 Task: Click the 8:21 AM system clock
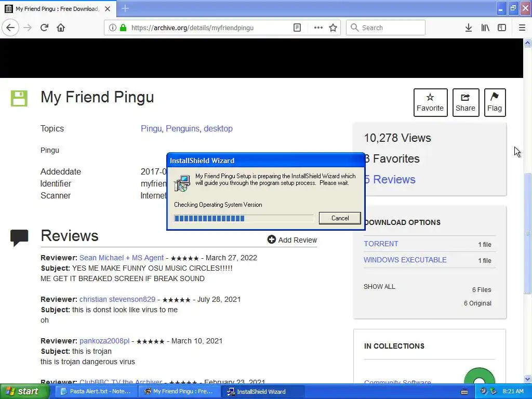(513, 392)
